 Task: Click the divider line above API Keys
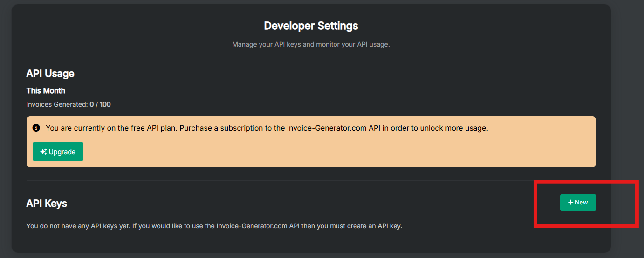click(280, 180)
